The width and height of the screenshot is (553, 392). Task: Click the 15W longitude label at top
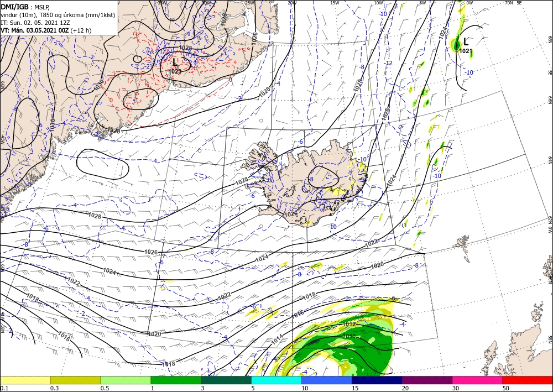pyautogui.click(x=335, y=3)
